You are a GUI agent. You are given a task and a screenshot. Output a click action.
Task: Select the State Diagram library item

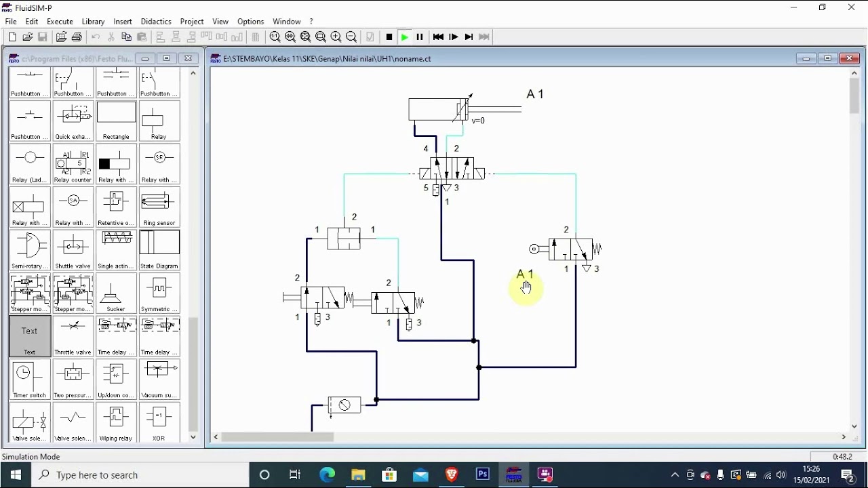click(x=159, y=250)
